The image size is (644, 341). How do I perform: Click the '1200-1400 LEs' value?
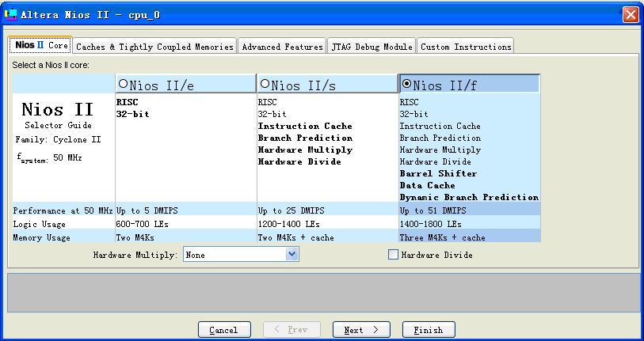click(289, 224)
